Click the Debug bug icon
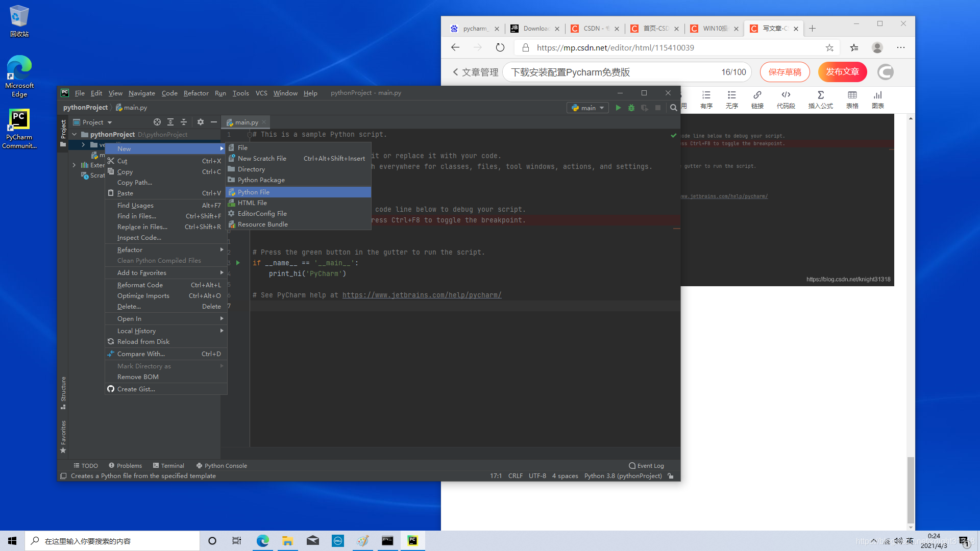Screen dimensions: 980x551 pos(631,108)
